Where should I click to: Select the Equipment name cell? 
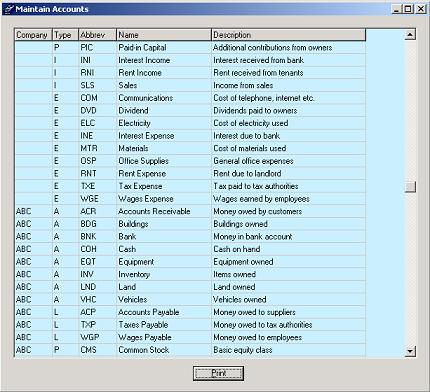click(164, 262)
